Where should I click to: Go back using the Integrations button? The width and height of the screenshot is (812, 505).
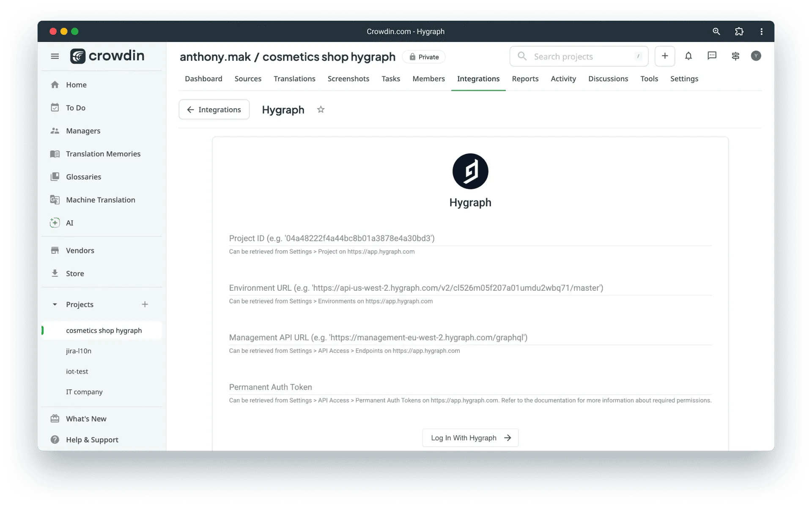[214, 109]
